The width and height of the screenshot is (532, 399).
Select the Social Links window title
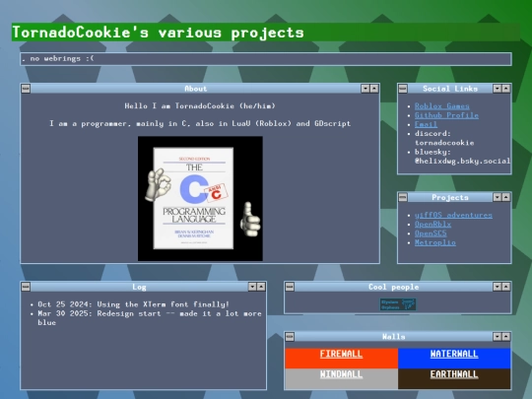[450, 89]
